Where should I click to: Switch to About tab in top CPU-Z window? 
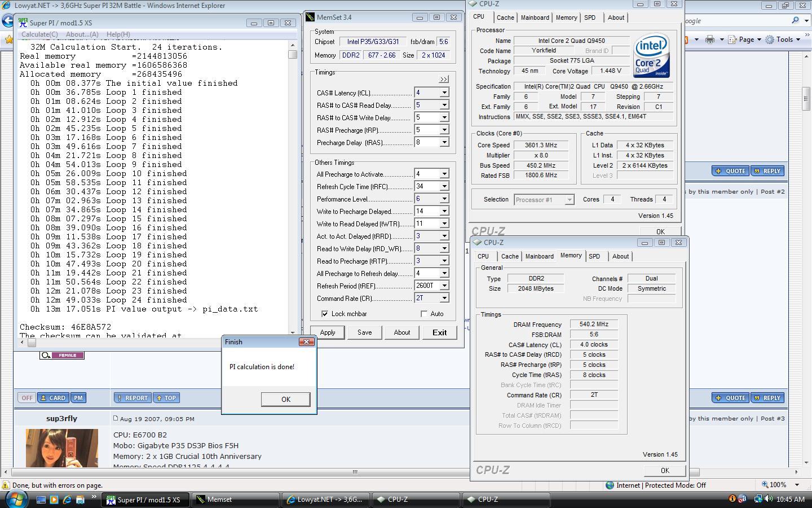[616, 17]
